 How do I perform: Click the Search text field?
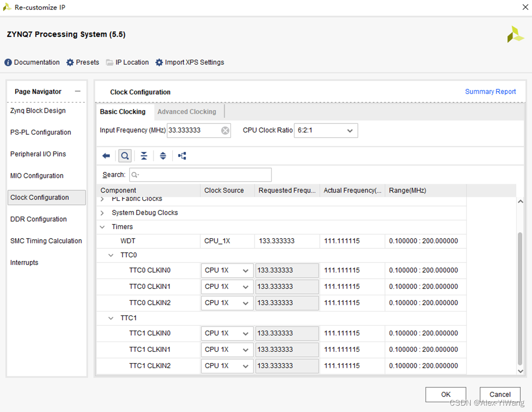200,174
